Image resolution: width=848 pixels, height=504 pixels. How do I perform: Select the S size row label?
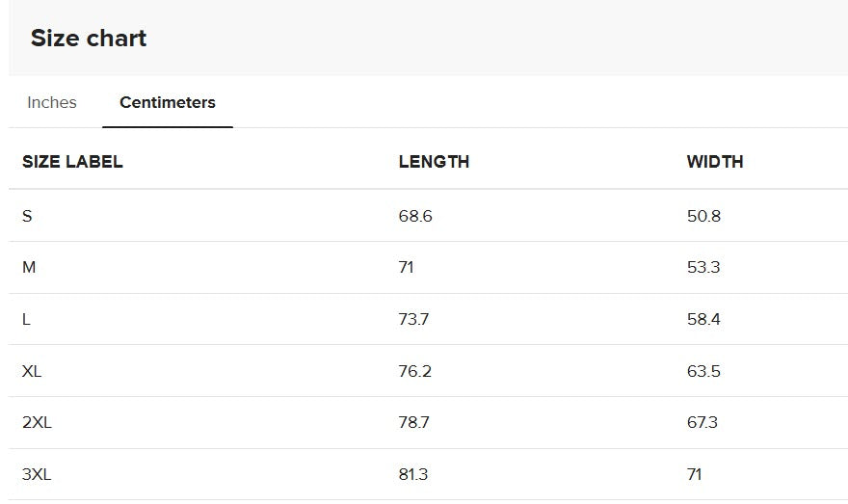coord(27,216)
